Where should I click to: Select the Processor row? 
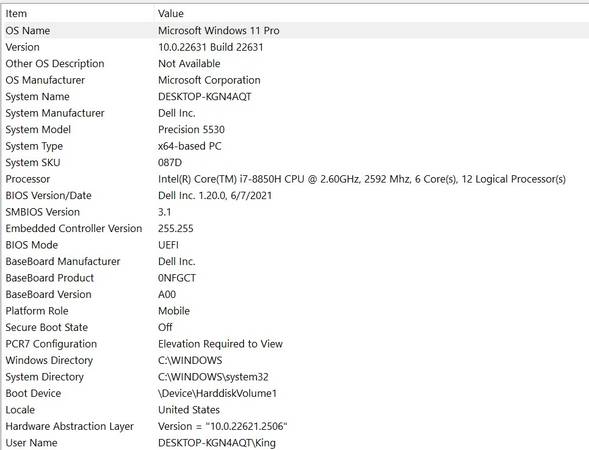pos(295,179)
